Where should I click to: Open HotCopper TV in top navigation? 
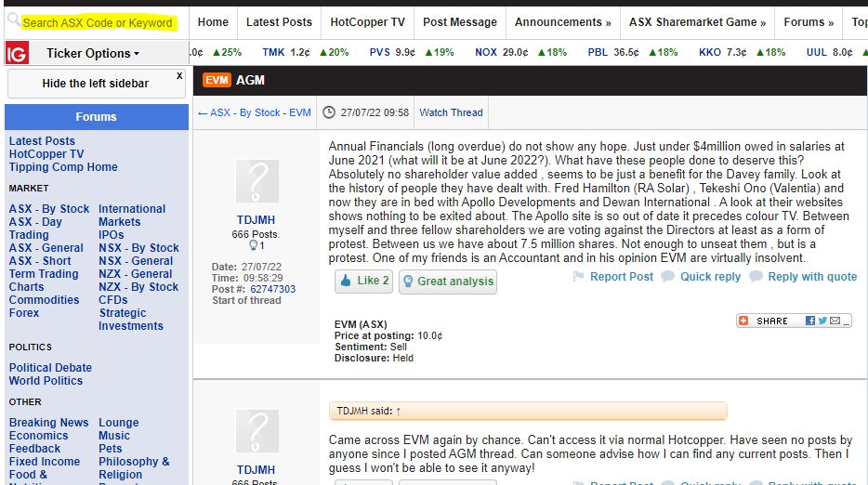coord(368,22)
